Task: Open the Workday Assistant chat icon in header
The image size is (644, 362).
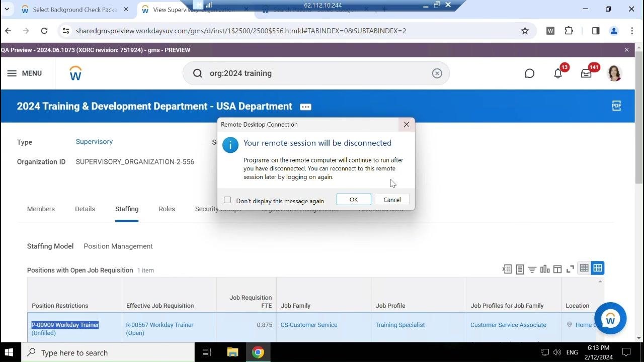Action: click(529, 73)
